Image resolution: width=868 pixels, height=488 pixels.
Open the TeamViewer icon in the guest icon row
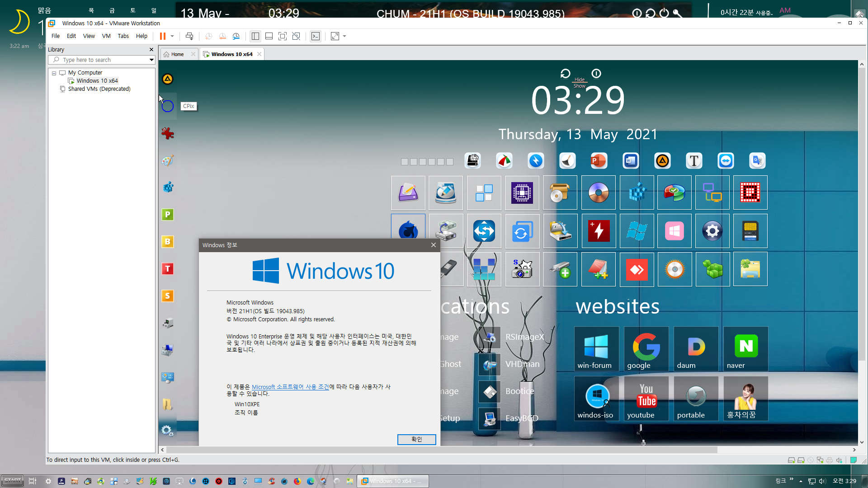click(726, 161)
